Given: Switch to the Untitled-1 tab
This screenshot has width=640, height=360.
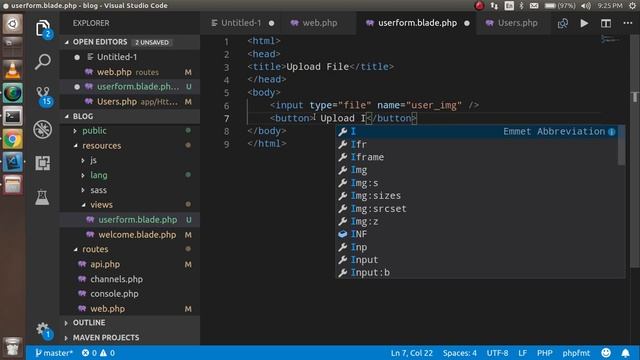Looking at the screenshot, I should coord(242,23).
